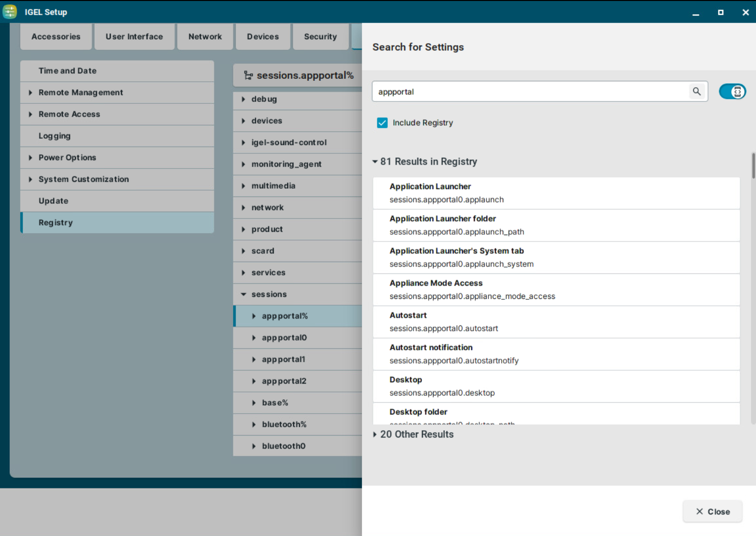Switch to the User Interface tab
Image resolution: width=756 pixels, height=536 pixels.
(x=134, y=37)
